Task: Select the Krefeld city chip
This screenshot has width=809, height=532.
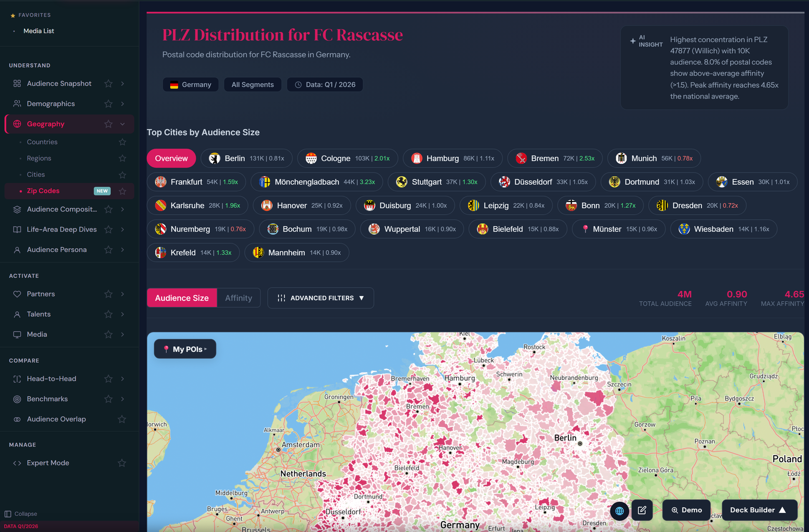Action: [193, 253]
